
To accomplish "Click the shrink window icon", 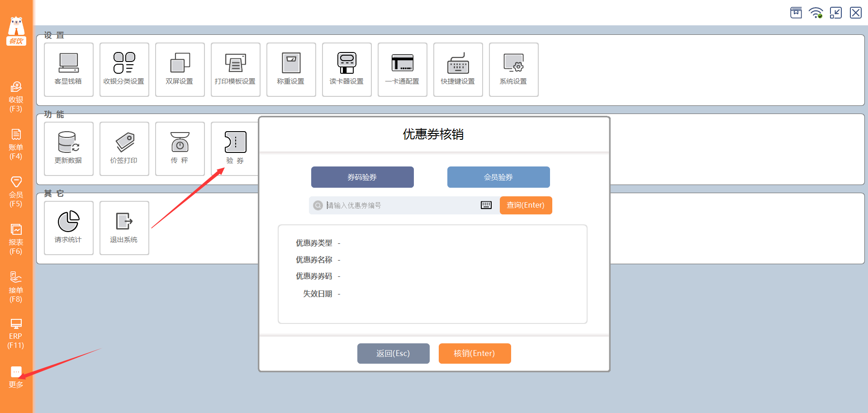I will (836, 13).
